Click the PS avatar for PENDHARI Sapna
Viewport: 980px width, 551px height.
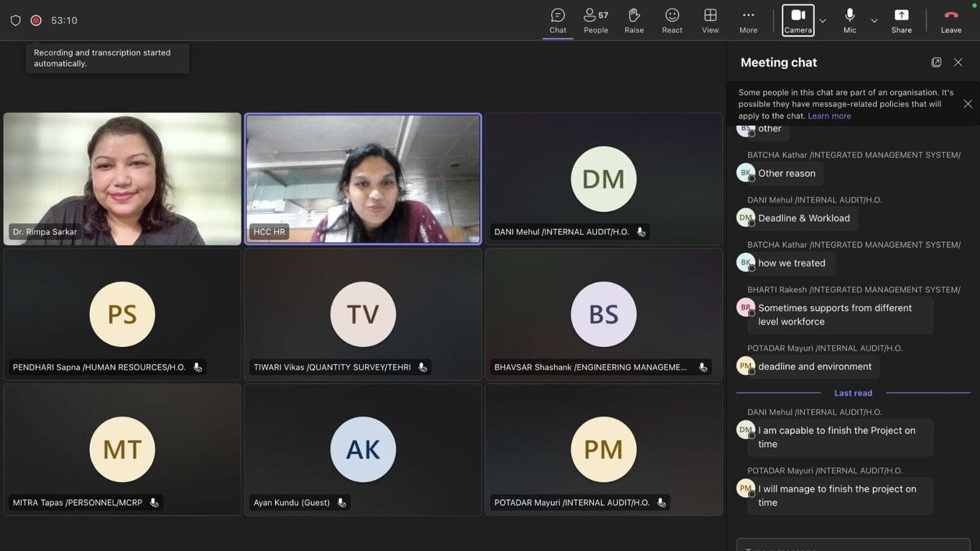tap(122, 314)
